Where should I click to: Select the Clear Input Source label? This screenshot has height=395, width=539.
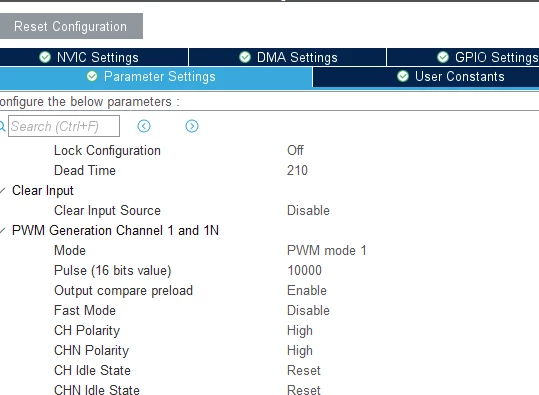tap(107, 210)
